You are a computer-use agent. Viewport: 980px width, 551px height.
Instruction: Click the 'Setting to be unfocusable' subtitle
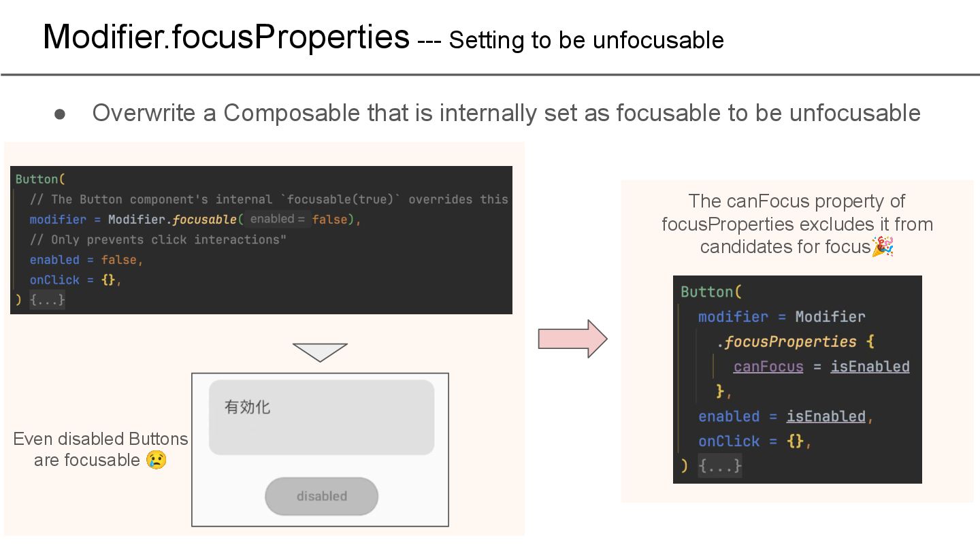click(586, 40)
